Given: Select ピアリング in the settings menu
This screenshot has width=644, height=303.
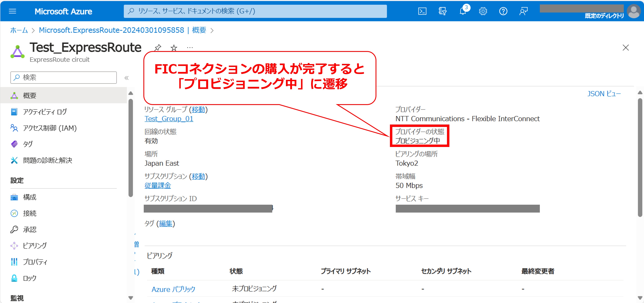Looking at the screenshot, I should click(34, 245).
